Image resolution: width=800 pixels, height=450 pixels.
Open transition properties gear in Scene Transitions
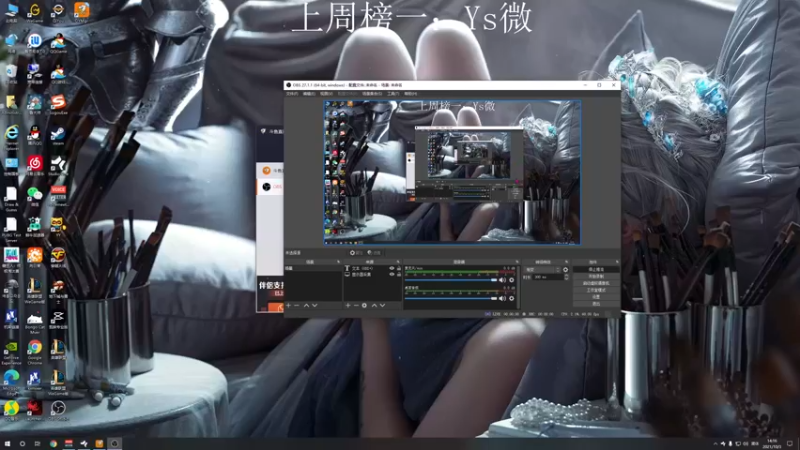point(565,269)
